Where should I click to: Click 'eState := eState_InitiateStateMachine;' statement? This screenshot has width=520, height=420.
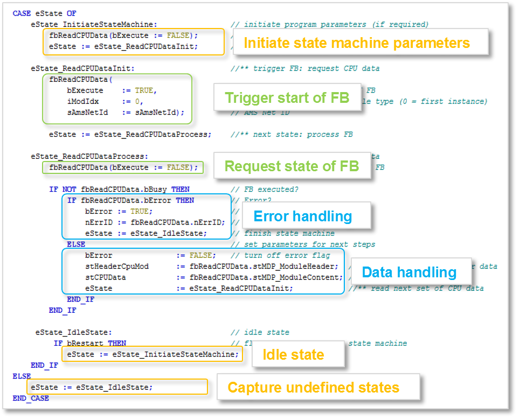click(x=152, y=354)
